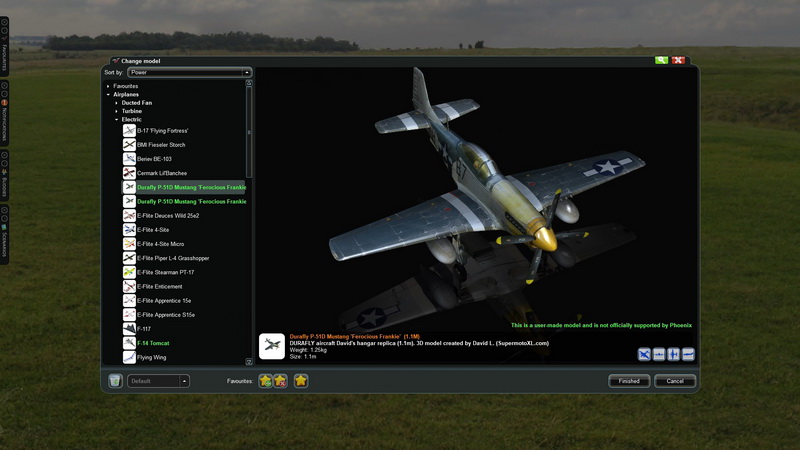This screenshot has height=450, width=800.
Task: Collapse the Electric category
Action: tap(116, 119)
